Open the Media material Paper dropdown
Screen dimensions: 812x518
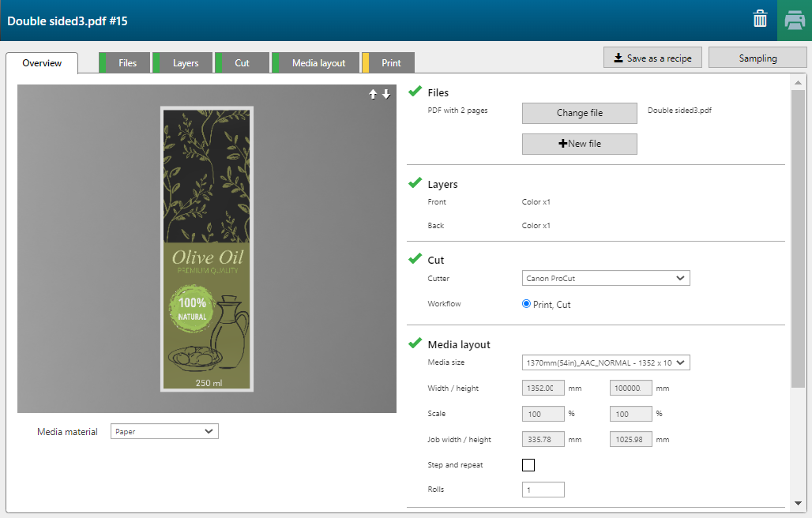(x=164, y=431)
